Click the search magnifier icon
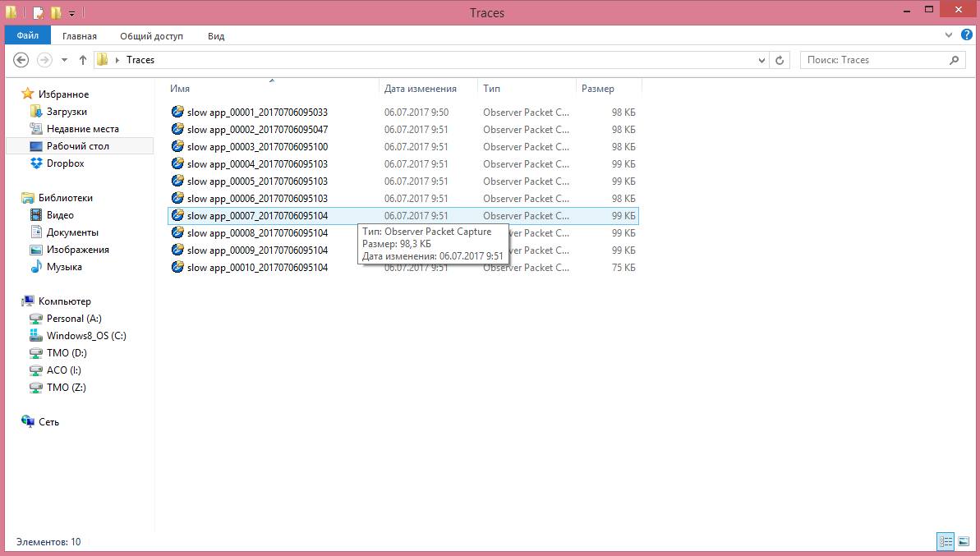This screenshot has width=980, height=556. 954,60
